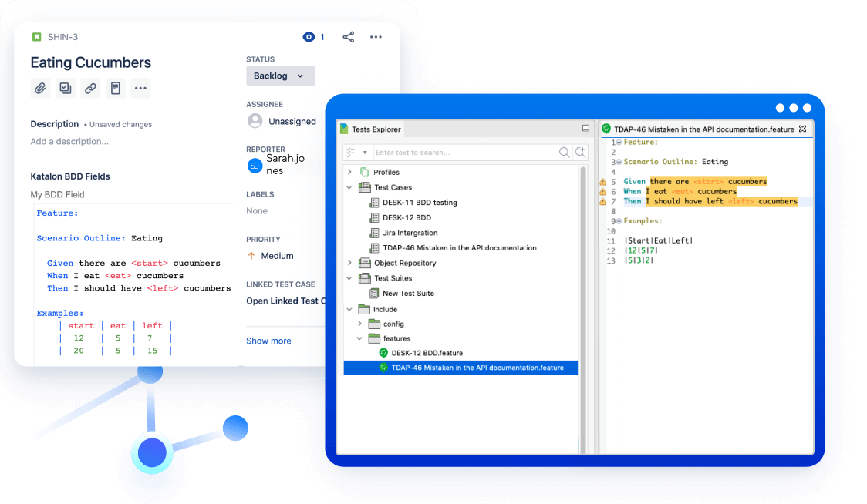Open the ellipsis menu beside the page icon

140,89
